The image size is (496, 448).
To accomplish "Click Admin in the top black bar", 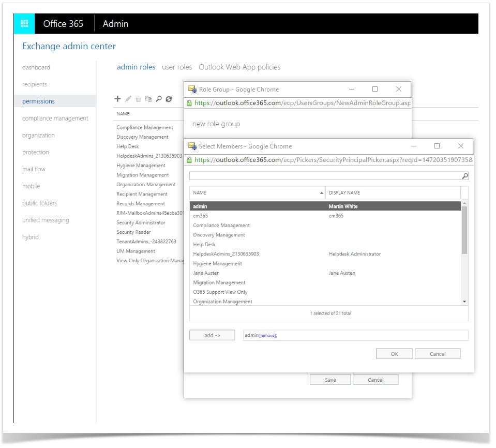I will (116, 24).
